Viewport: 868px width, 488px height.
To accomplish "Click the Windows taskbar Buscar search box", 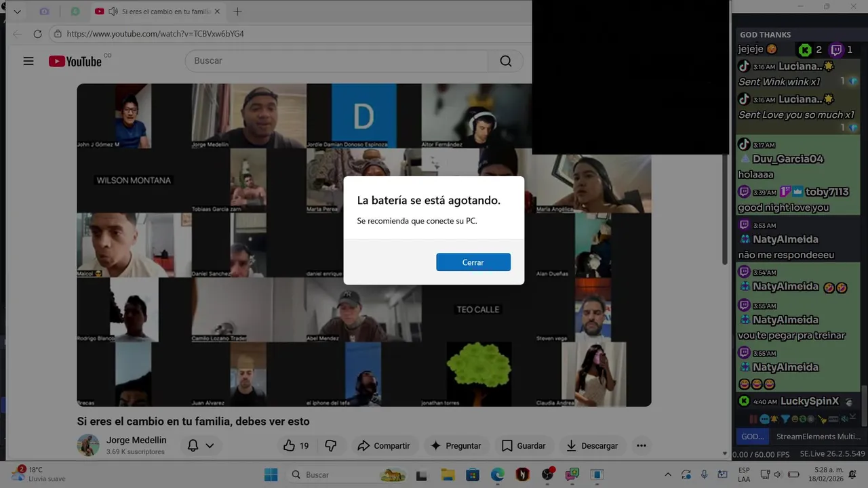I will pyautogui.click(x=348, y=474).
